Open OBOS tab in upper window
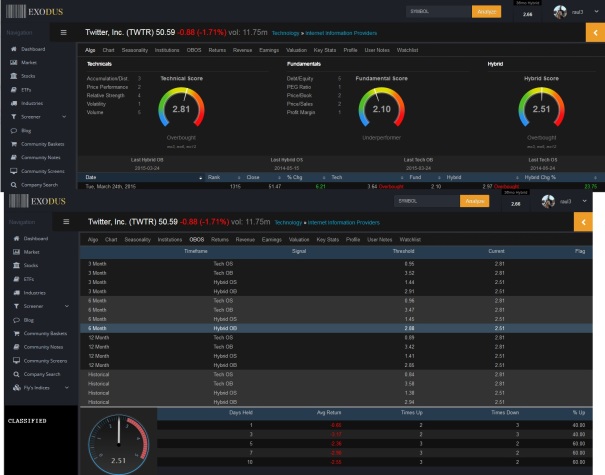The width and height of the screenshot is (605, 475). tap(194, 50)
